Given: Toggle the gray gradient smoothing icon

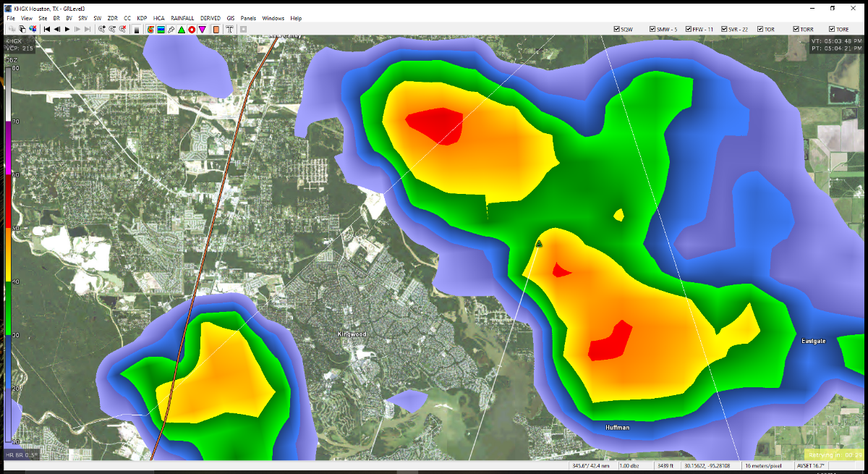Looking at the screenshot, I should coord(137,29).
